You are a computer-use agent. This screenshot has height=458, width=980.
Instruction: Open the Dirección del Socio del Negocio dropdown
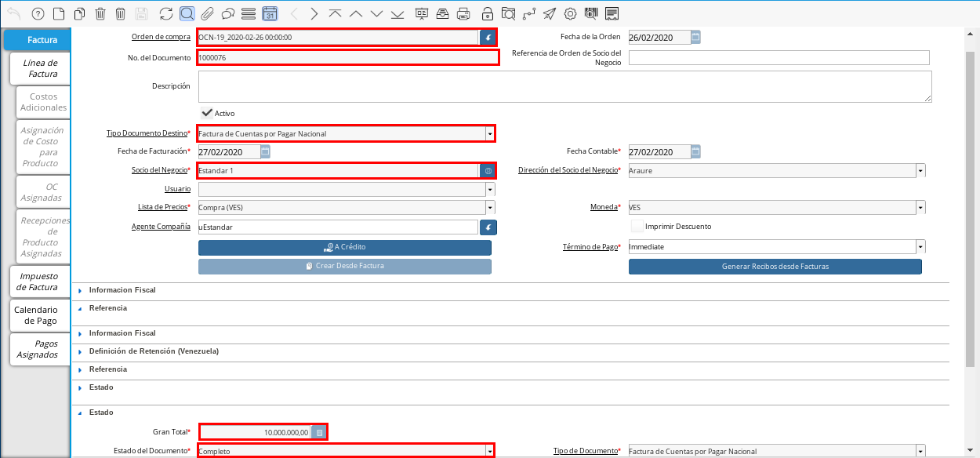point(920,170)
